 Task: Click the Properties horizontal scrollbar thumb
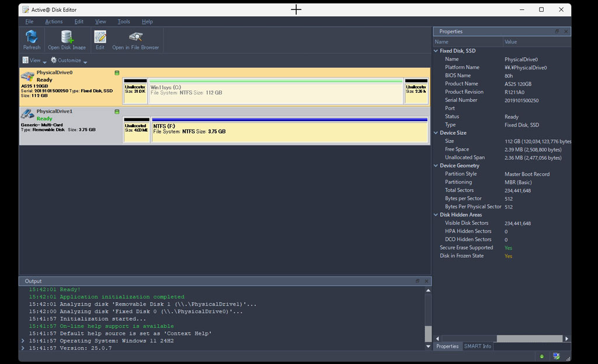(x=529, y=338)
